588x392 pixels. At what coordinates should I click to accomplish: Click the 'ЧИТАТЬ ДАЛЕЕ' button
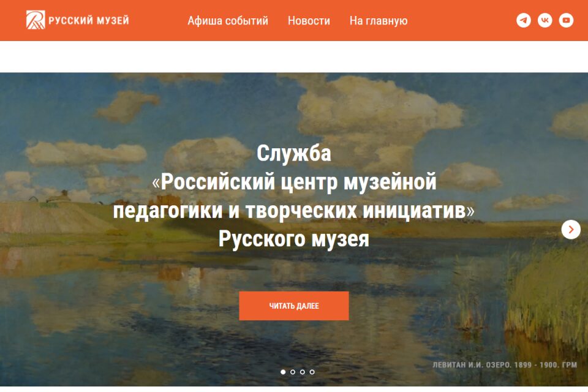293,306
